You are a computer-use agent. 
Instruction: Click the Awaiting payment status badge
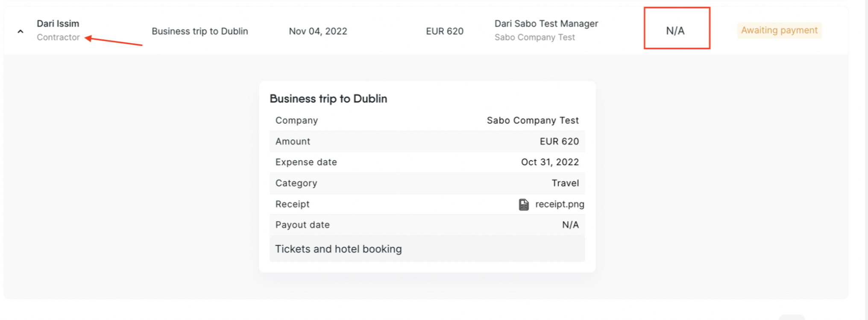point(779,30)
